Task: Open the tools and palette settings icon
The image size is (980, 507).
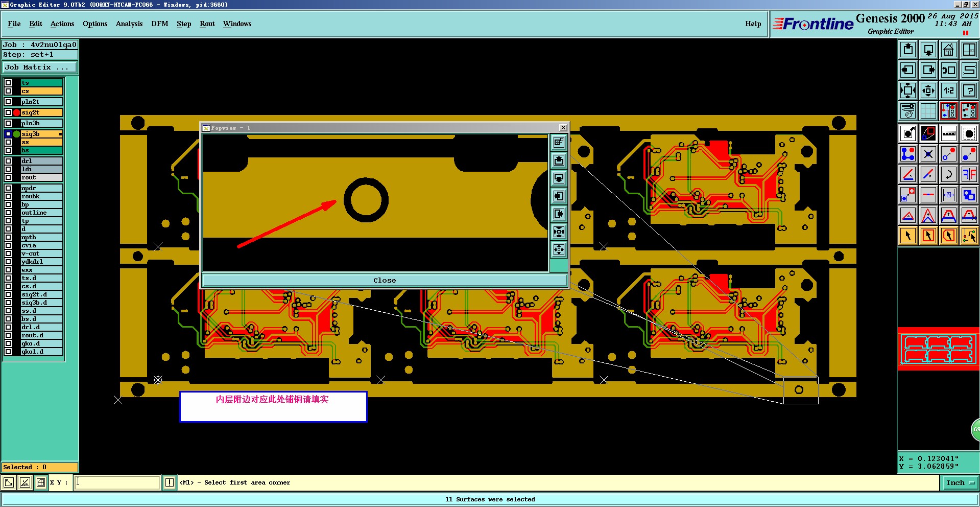Action: coord(908,110)
